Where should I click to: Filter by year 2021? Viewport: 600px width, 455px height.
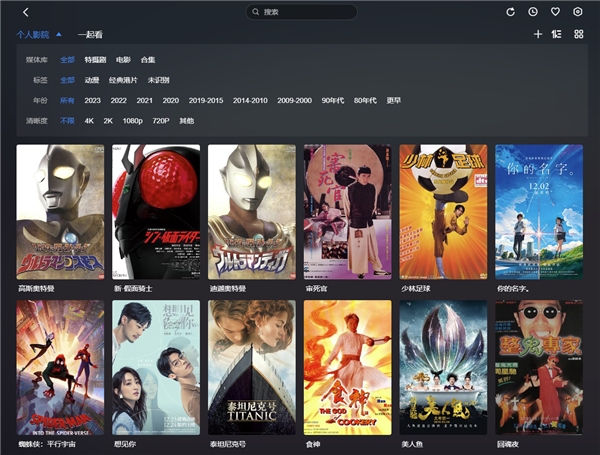click(145, 100)
